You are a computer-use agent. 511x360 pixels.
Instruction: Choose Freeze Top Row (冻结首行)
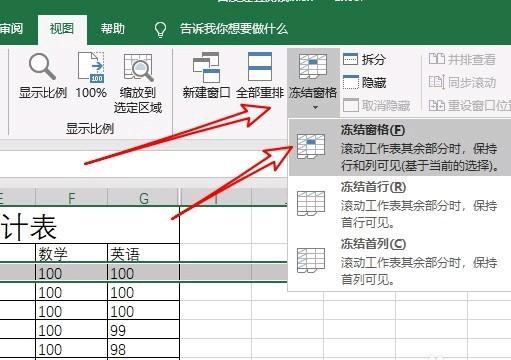pyautogui.click(x=399, y=204)
